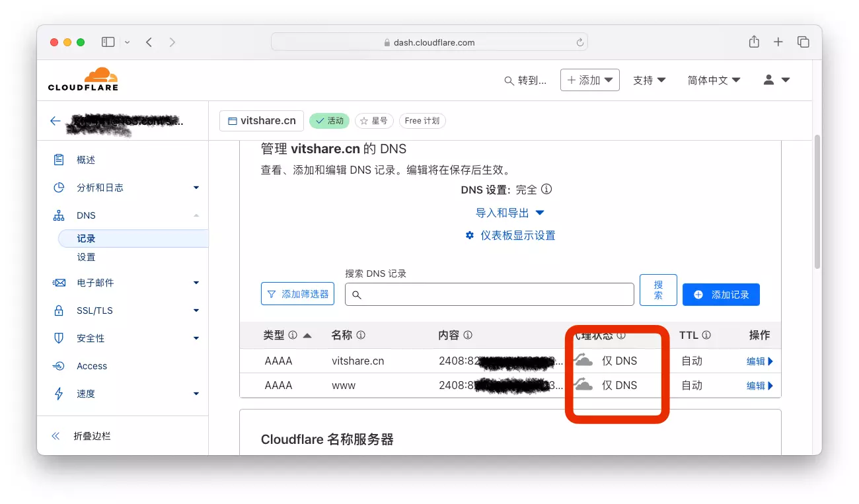Open the Safari sidebar toggle icon
The image size is (859, 504).
tap(108, 42)
